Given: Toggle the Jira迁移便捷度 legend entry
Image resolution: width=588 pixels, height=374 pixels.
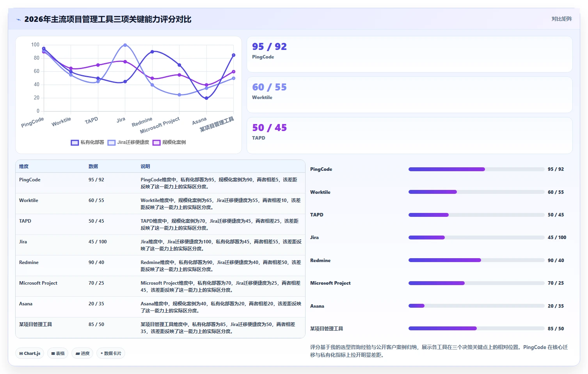Looking at the screenshot, I should click(x=128, y=142).
